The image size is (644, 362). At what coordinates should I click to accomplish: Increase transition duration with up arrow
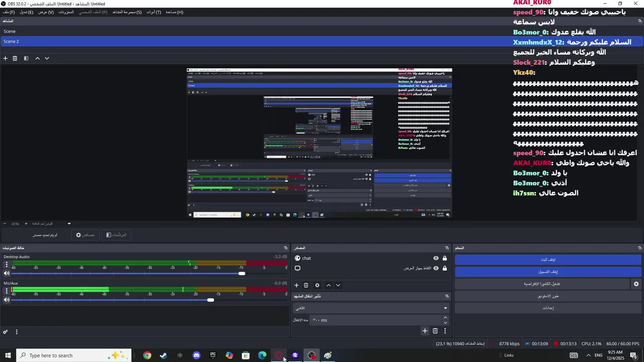tap(445, 317)
